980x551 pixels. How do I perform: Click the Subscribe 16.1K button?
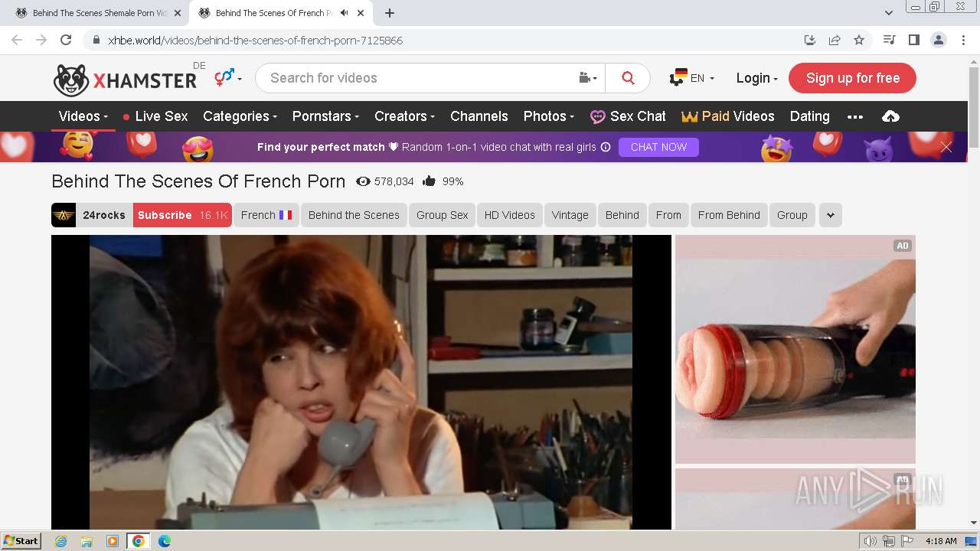(182, 215)
